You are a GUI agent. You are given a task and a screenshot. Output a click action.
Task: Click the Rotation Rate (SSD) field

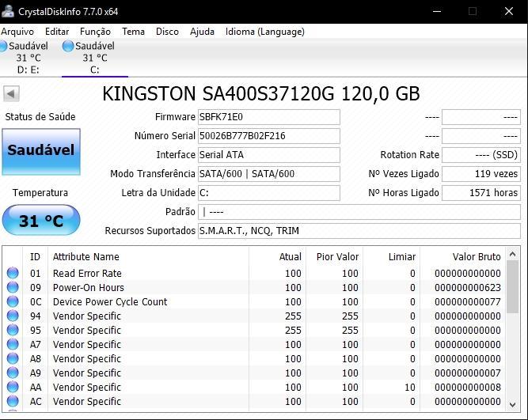(x=481, y=155)
